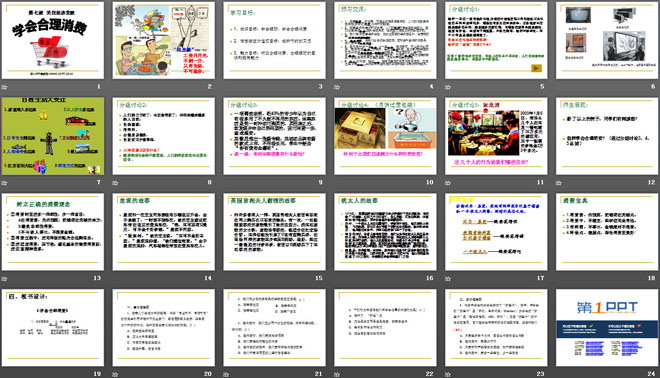
Task: Click slide number label 6
Action: coord(653,87)
